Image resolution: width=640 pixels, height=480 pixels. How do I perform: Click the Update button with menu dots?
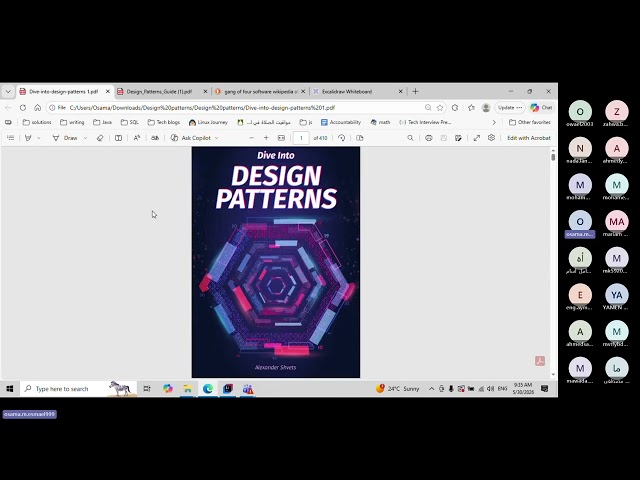point(510,108)
